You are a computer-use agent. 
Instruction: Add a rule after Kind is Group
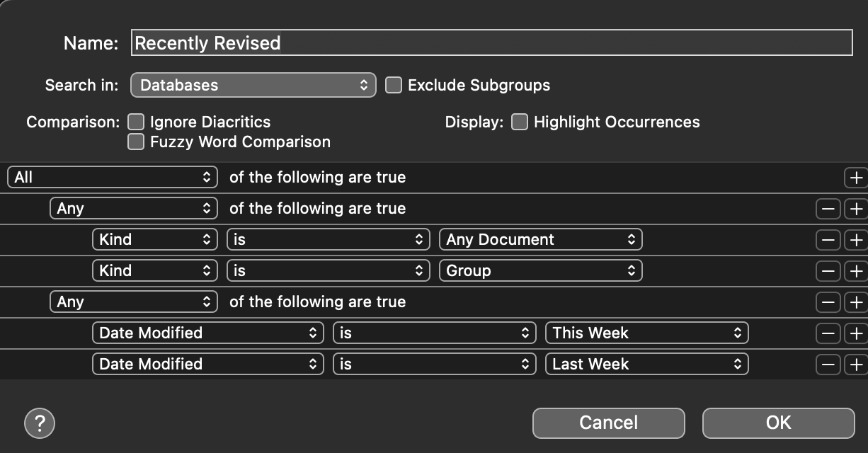[x=856, y=270]
